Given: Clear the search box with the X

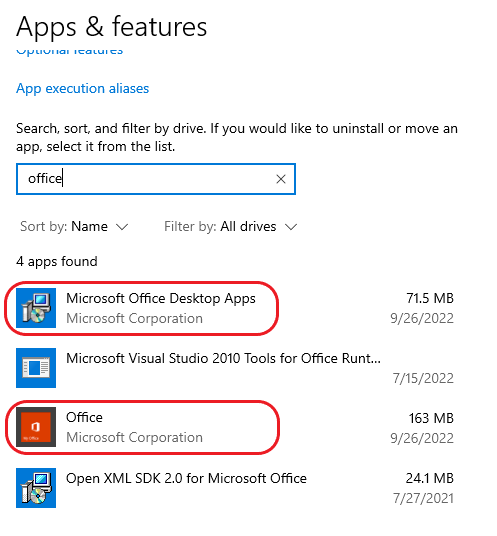Looking at the screenshot, I should pos(281,179).
